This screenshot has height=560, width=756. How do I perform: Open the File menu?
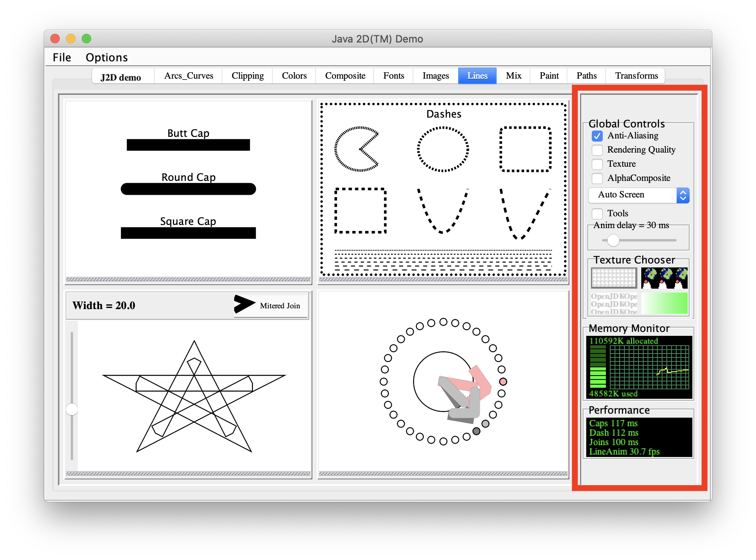click(x=62, y=57)
